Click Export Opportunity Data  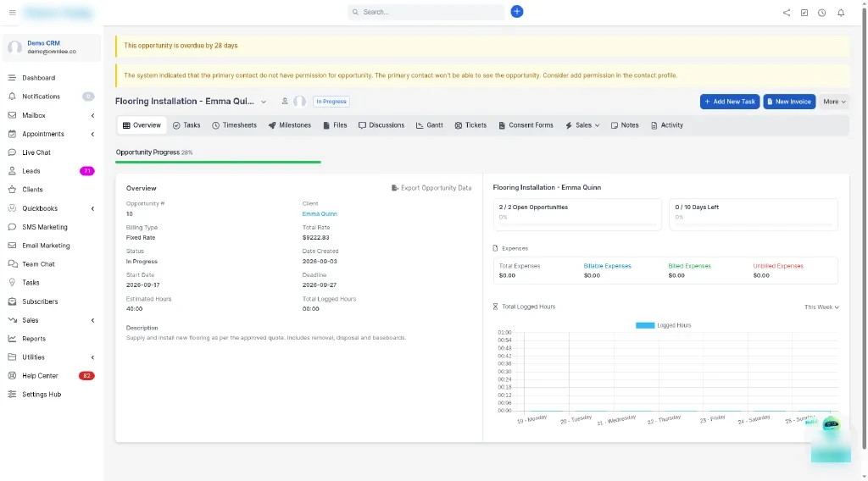431,188
